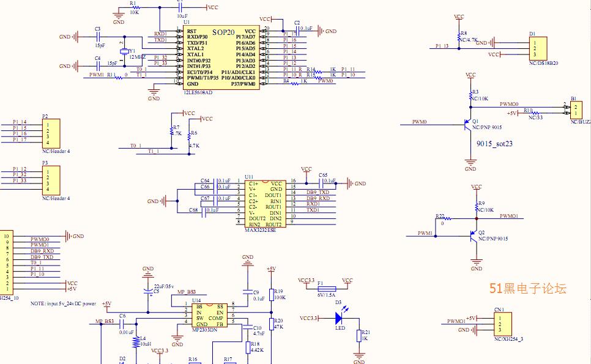Click the PWM0 input label left of Q1
Viewport: 591px width, 364px height.
click(420, 122)
